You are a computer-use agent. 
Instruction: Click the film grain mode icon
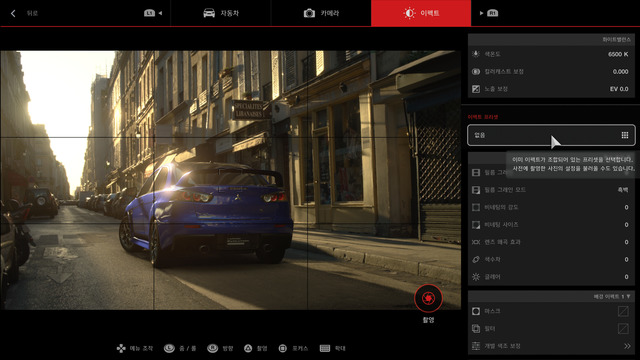(x=476, y=190)
